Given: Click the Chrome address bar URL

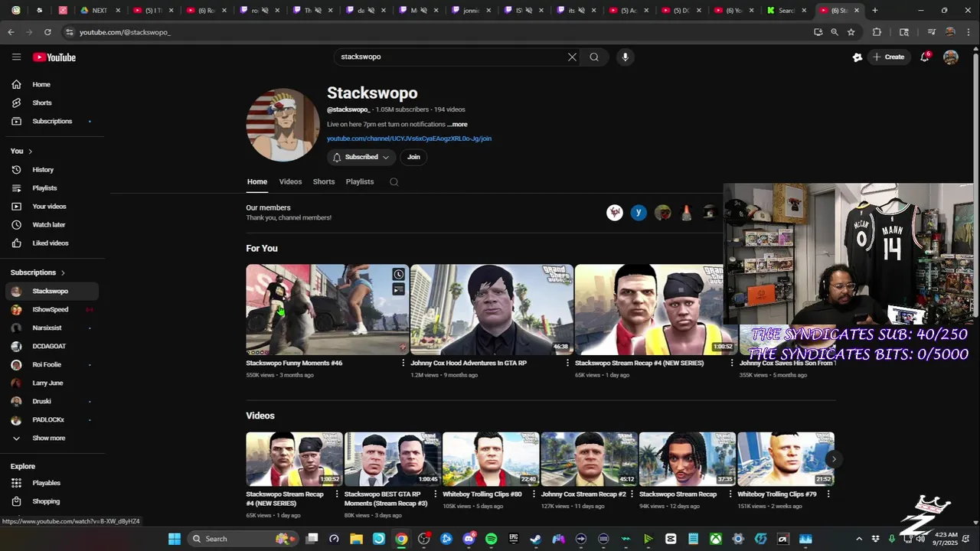Looking at the screenshot, I should [125, 32].
